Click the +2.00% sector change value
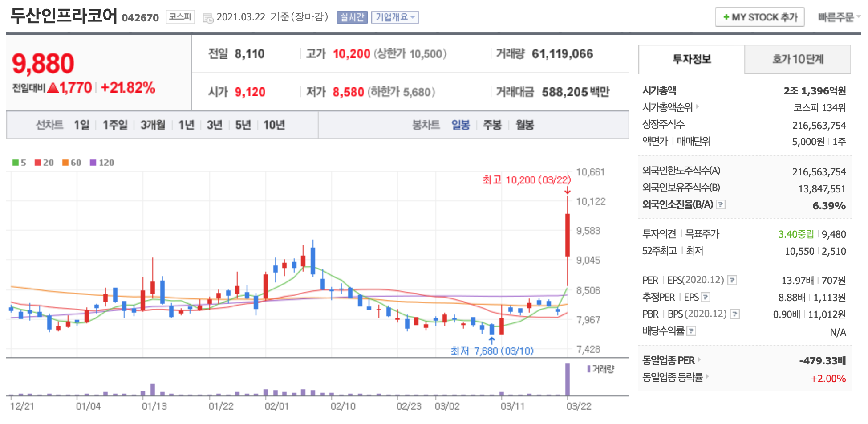This screenshot has height=424, width=868. 828,379
